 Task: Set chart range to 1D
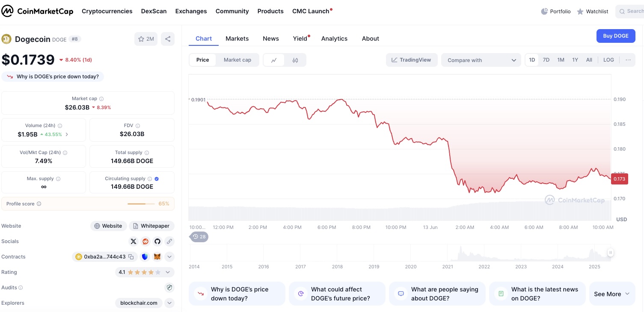point(532,60)
